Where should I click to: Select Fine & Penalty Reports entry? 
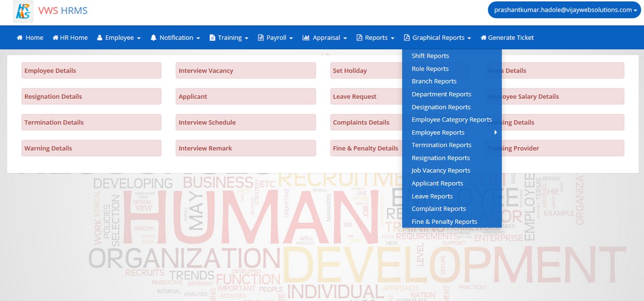444,221
